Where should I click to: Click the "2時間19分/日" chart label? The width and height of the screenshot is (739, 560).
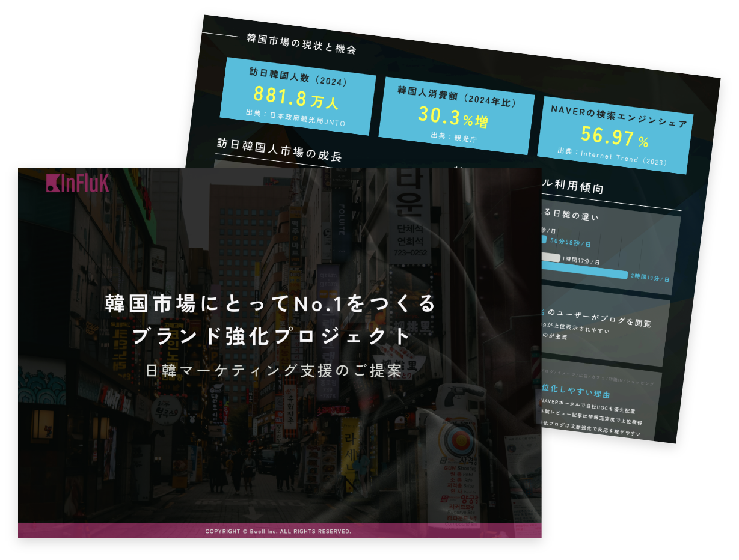point(650,277)
